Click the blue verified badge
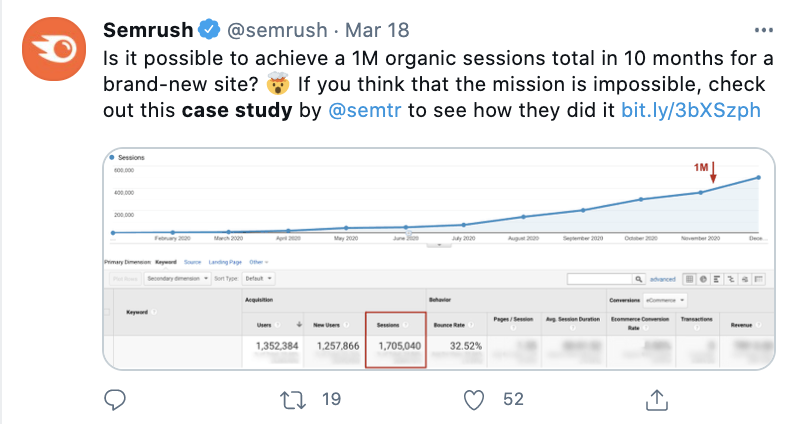Image resolution: width=796 pixels, height=424 pixels. coord(209,29)
